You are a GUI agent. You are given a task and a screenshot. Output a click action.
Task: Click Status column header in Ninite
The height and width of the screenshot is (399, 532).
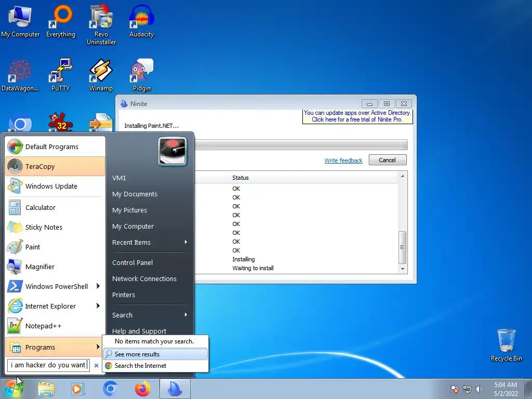click(x=313, y=178)
